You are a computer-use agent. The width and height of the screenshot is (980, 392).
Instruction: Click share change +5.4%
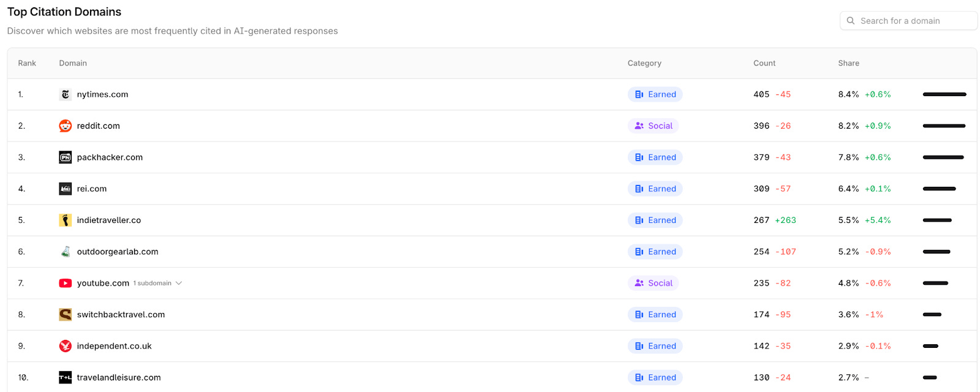[x=878, y=220]
